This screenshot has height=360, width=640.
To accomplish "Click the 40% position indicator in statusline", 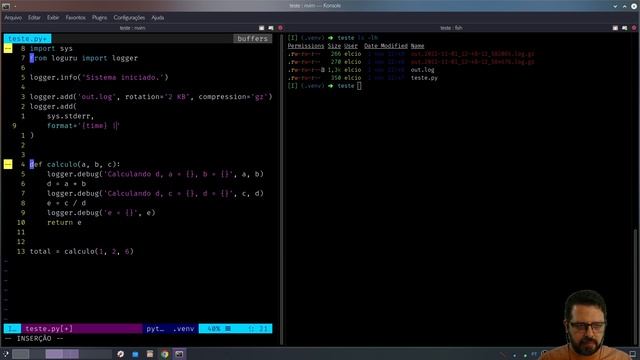I will point(214,329).
